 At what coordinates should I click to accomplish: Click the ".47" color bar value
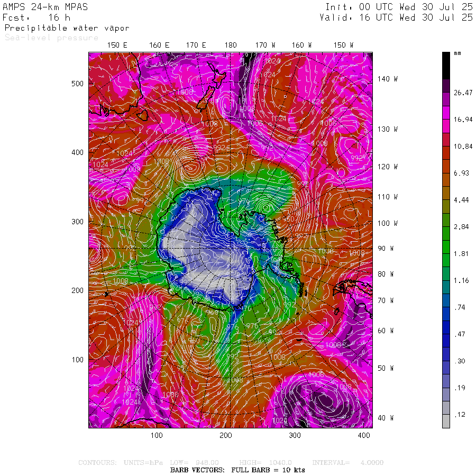coord(460,334)
